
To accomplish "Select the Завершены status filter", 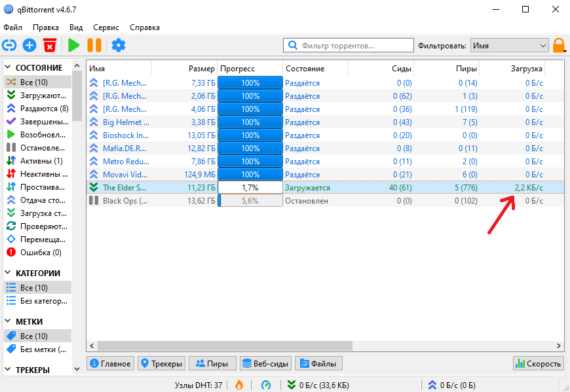I will coord(38,122).
